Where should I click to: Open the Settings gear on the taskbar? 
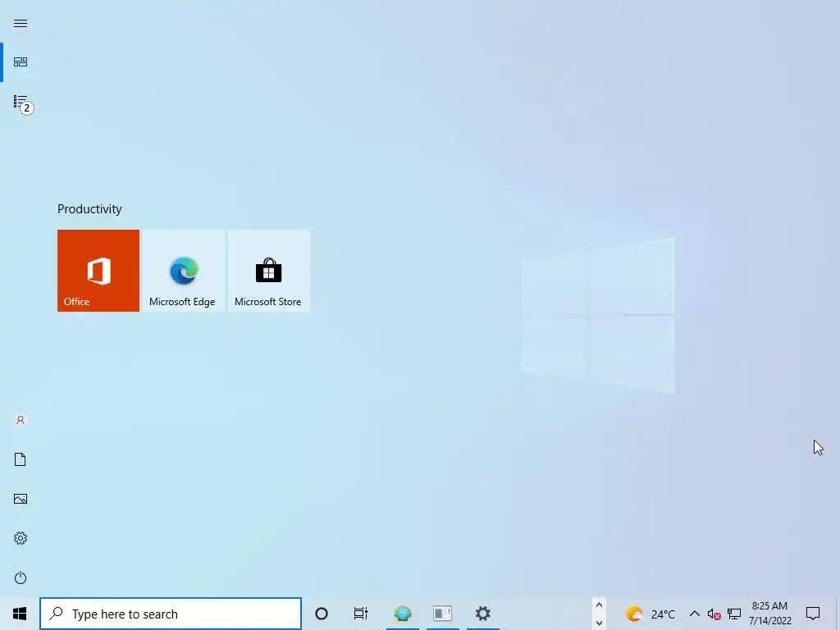pyautogui.click(x=482, y=614)
